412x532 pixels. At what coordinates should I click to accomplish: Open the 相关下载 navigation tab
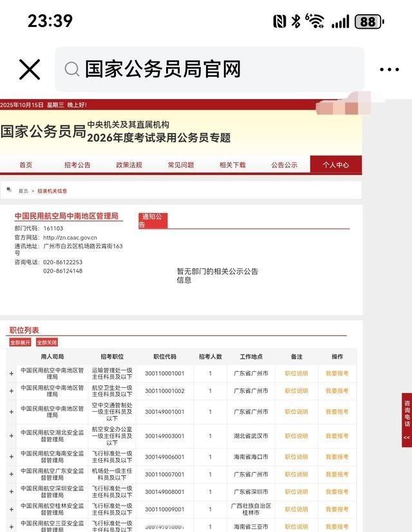pos(232,165)
